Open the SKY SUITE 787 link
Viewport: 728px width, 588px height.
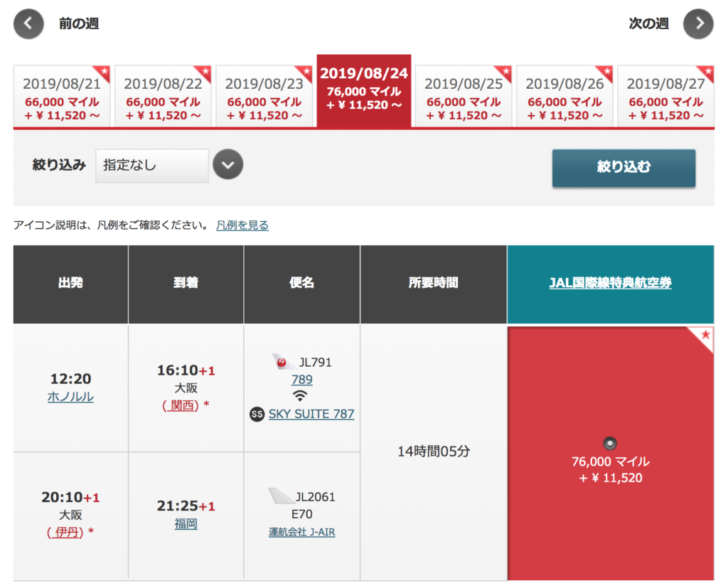311,414
